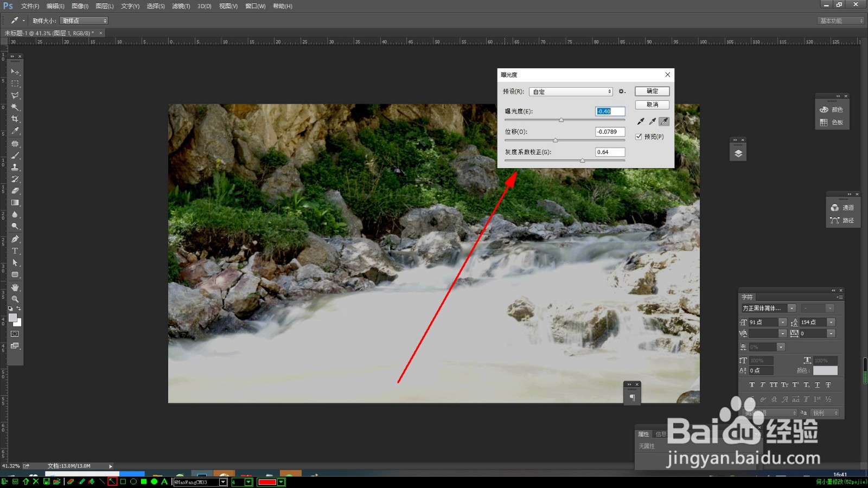Image resolution: width=868 pixels, height=488 pixels.
Task: Click the gray point eyedropper in Exposure dialog
Action: (x=653, y=121)
